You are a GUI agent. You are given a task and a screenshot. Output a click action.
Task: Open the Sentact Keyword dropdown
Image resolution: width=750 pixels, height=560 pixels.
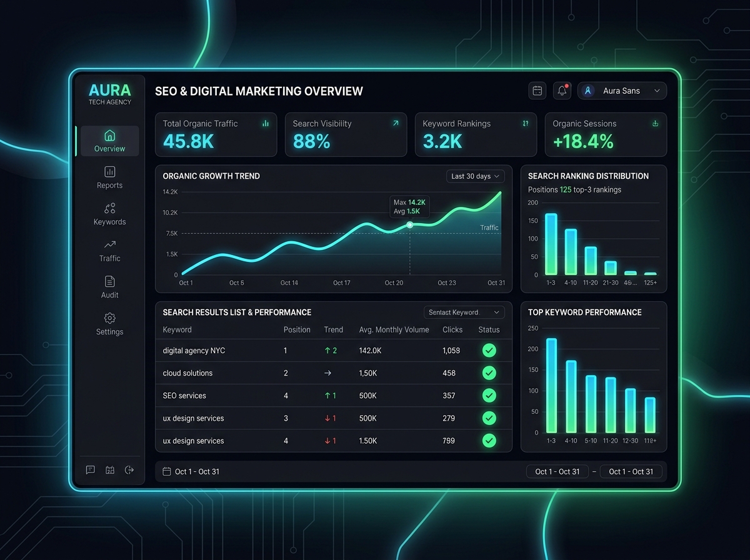[464, 312]
